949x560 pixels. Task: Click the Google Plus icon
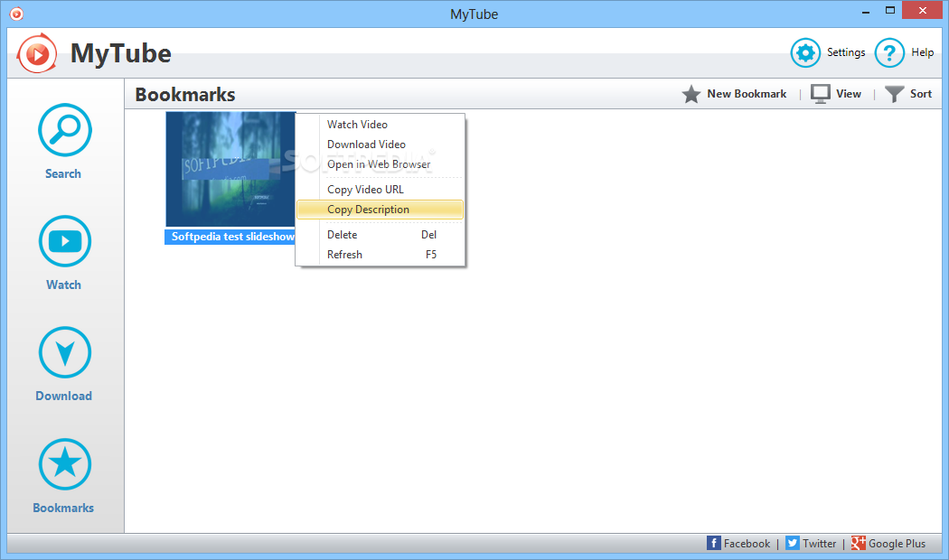click(x=859, y=543)
